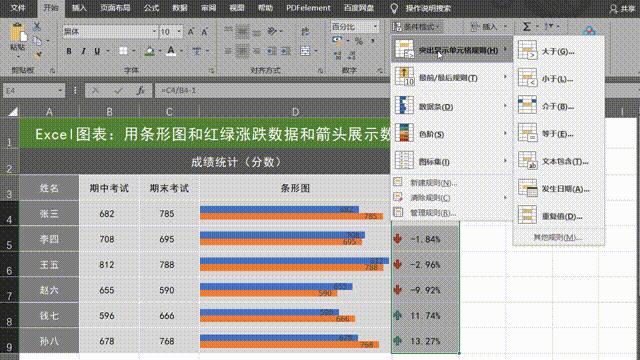The width and height of the screenshot is (640, 360).
Task: Choose 清除规则(C) menu item
Action: click(x=452, y=198)
